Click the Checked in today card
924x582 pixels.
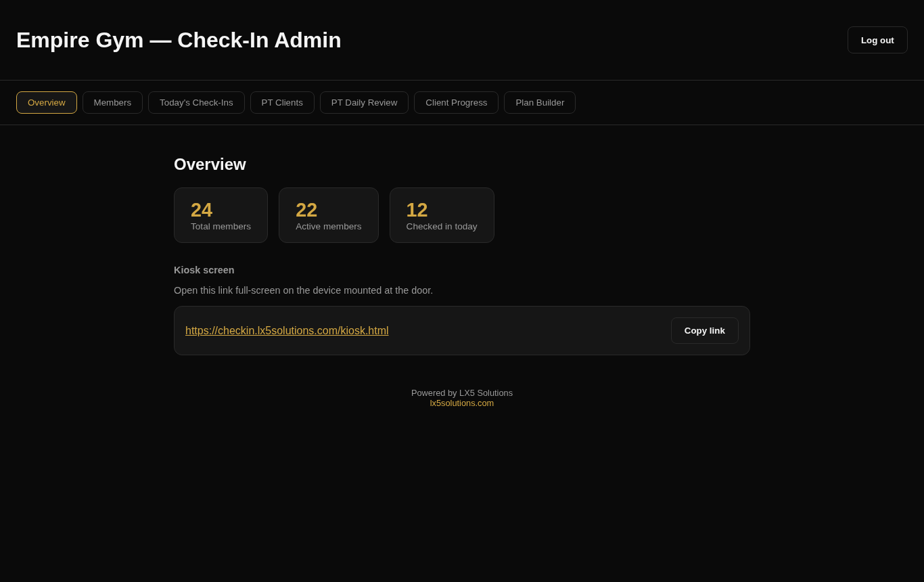[442, 215]
